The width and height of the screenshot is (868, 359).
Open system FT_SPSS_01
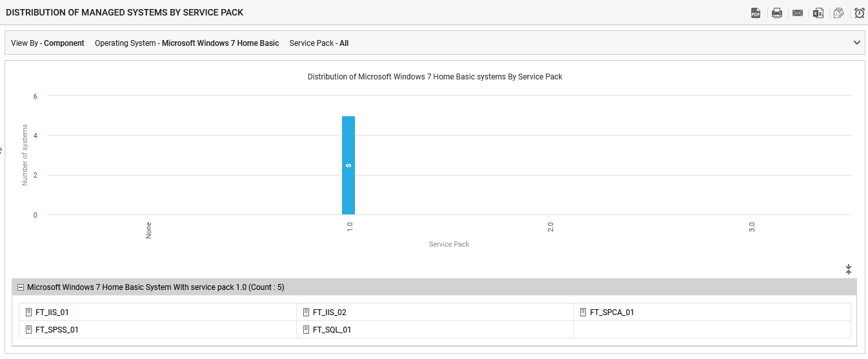click(x=57, y=330)
